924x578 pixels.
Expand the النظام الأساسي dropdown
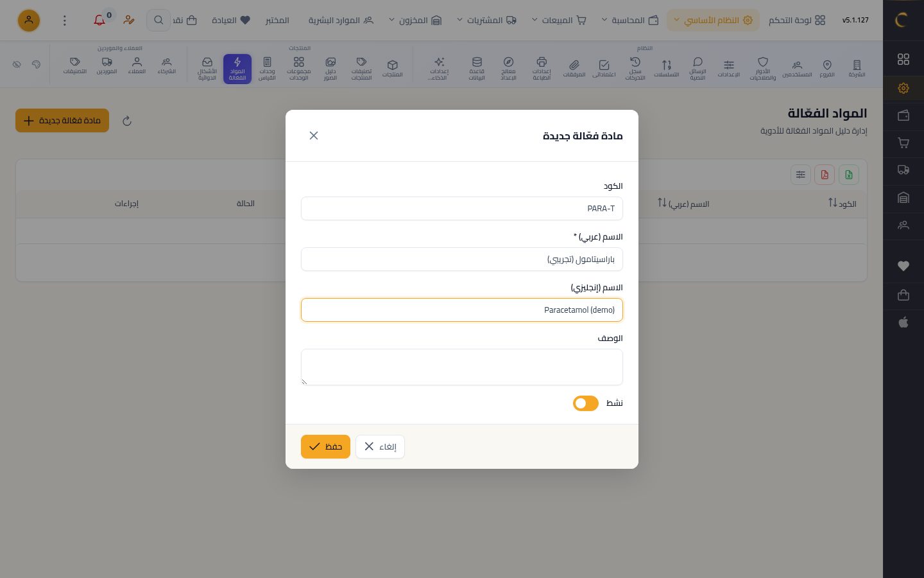coord(713,20)
